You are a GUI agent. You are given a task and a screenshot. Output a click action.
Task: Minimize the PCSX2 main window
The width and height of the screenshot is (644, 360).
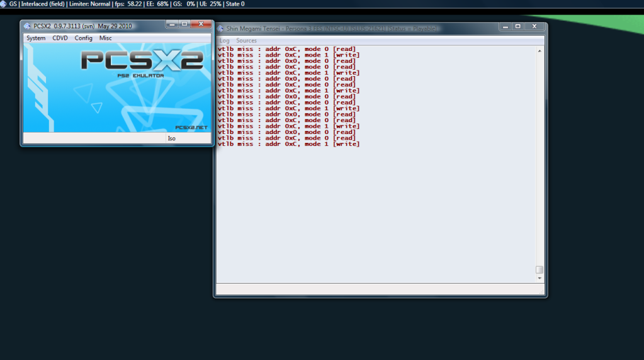[172, 24]
